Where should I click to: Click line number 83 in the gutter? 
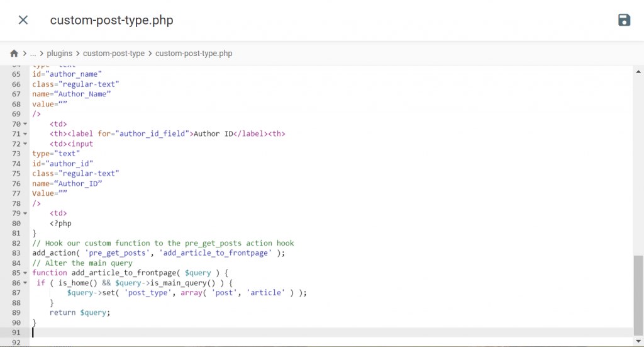17,253
